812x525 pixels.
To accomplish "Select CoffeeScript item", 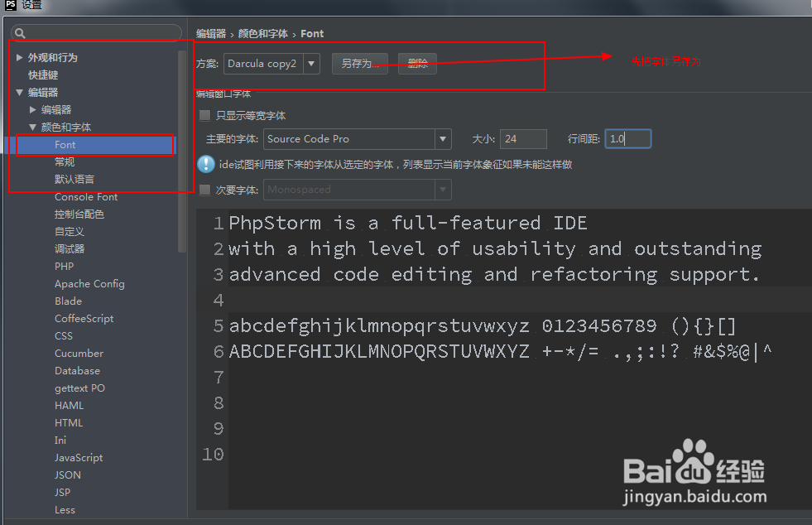I will pyautogui.click(x=84, y=319).
